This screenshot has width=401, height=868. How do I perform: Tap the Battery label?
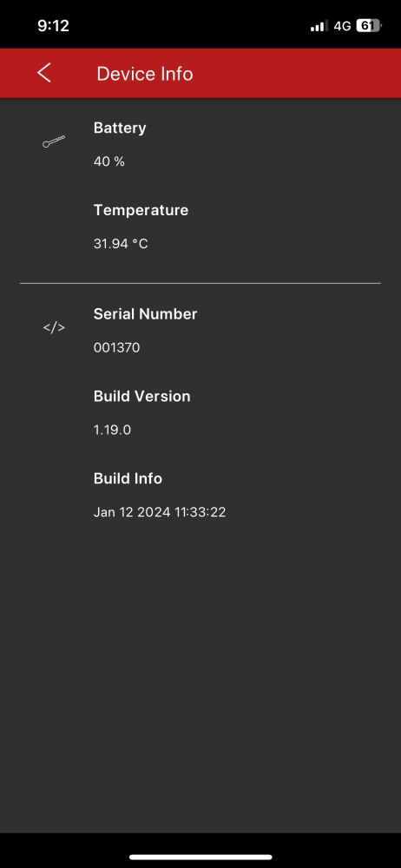120,128
